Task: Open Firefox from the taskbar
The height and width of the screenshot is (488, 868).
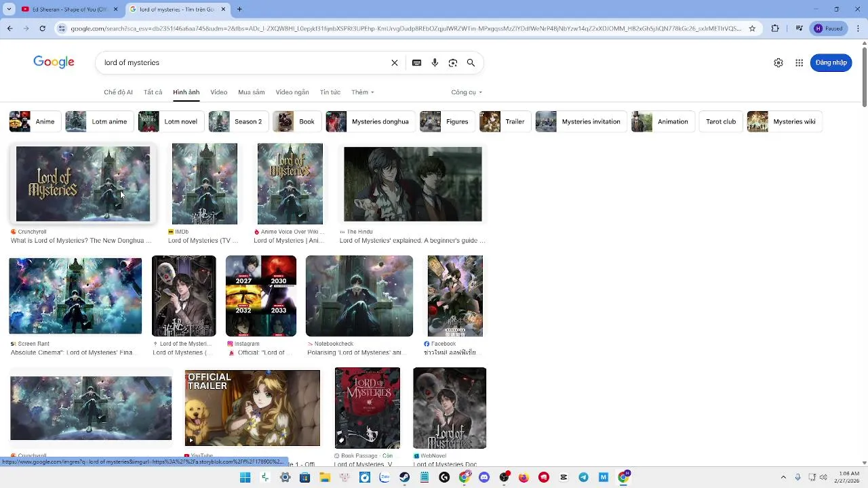Action: point(524,477)
